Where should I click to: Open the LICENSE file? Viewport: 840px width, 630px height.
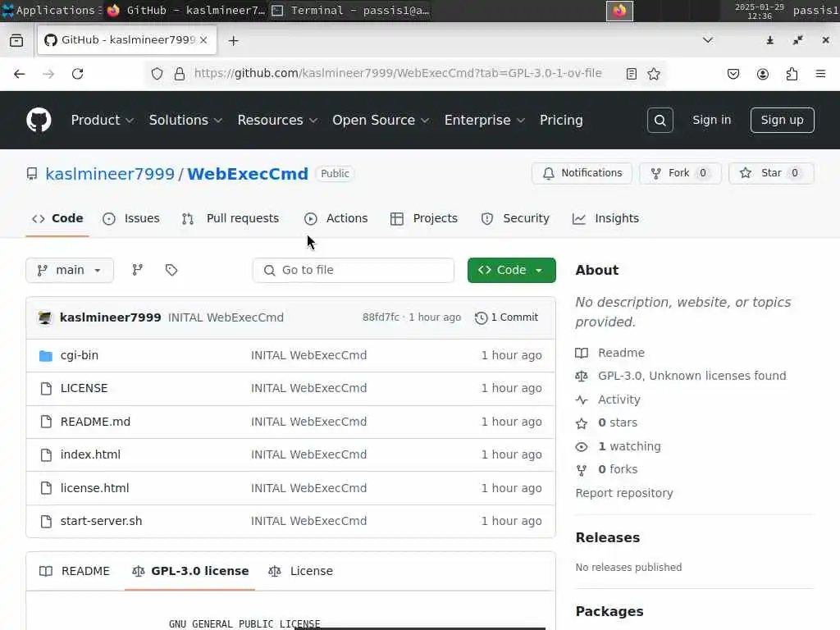(x=84, y=388)
